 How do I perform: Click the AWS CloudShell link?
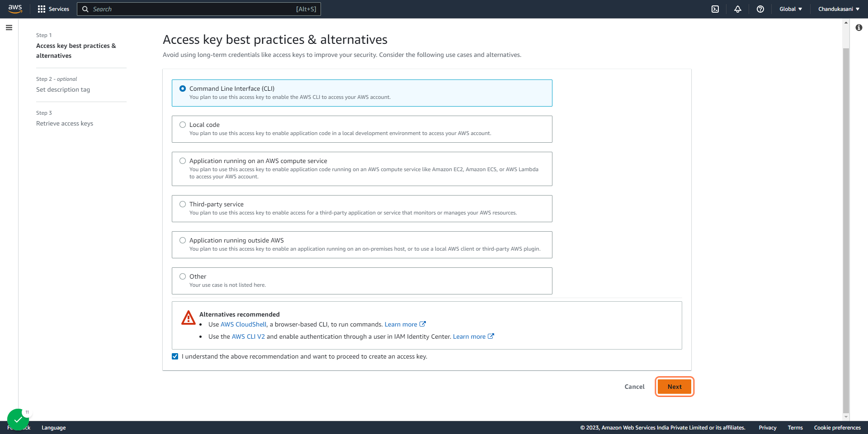point(244,324)
